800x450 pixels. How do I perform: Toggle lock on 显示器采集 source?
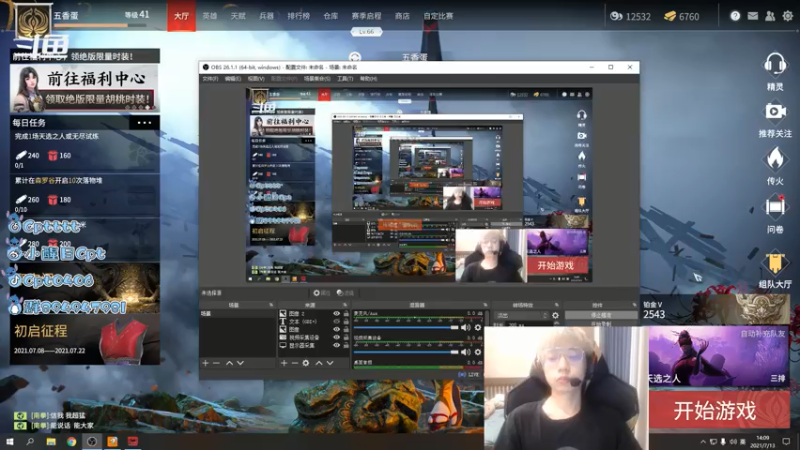(x=346, y=345)
